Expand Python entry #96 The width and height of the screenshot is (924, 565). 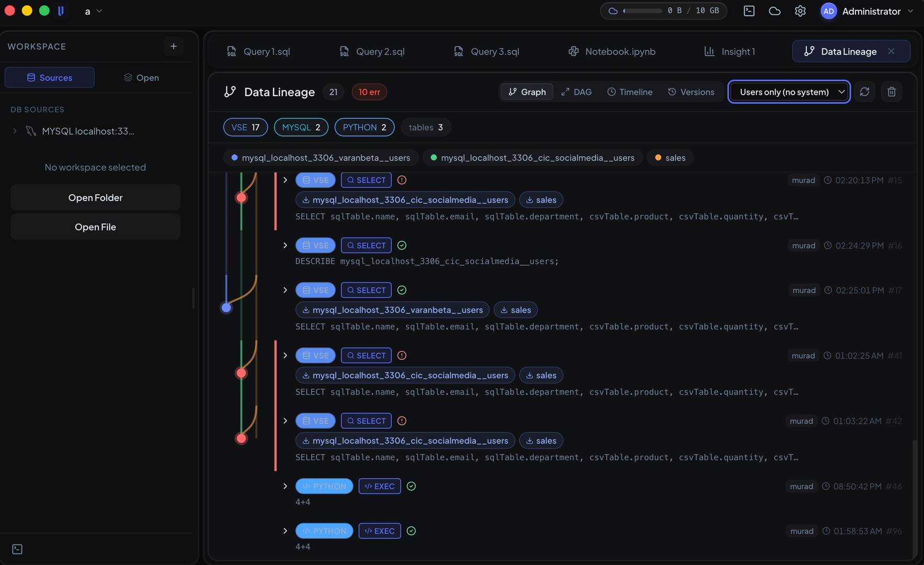tap(285, 530)
